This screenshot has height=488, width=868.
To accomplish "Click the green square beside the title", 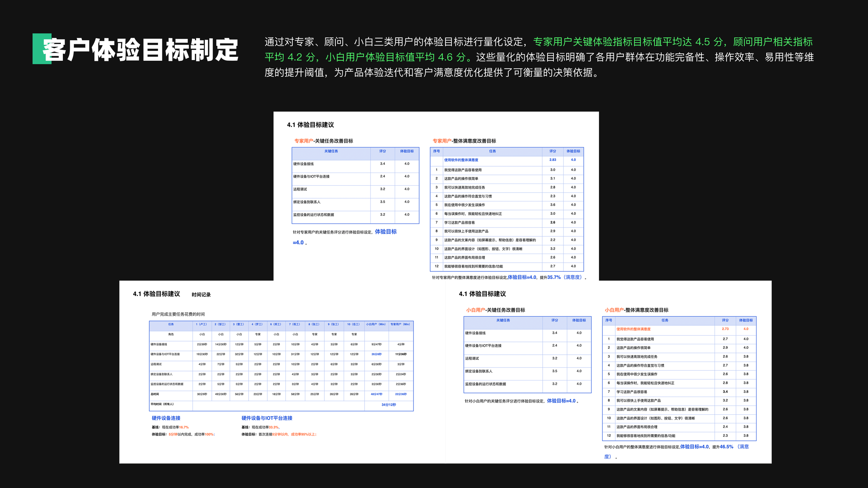I will [37, 49].
